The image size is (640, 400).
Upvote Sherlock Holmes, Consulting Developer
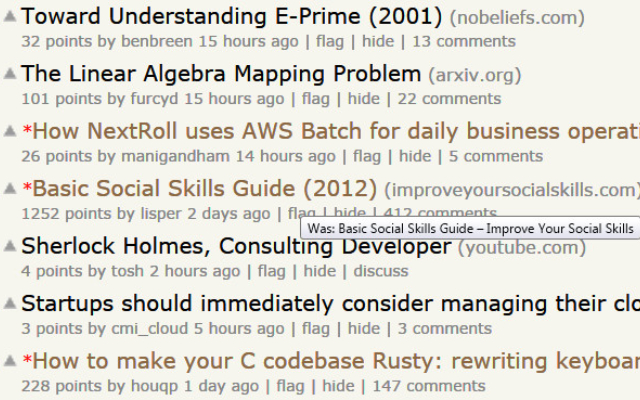tap(10, 247)
